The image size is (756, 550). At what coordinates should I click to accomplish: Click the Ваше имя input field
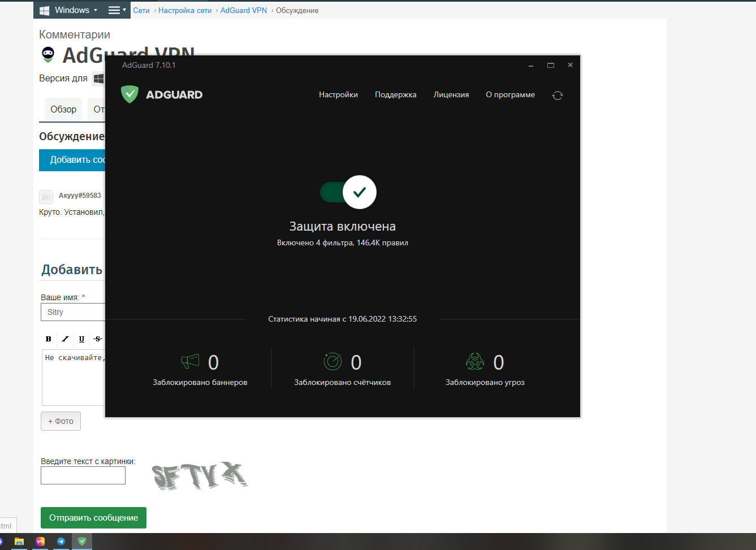tap(73, 312)
